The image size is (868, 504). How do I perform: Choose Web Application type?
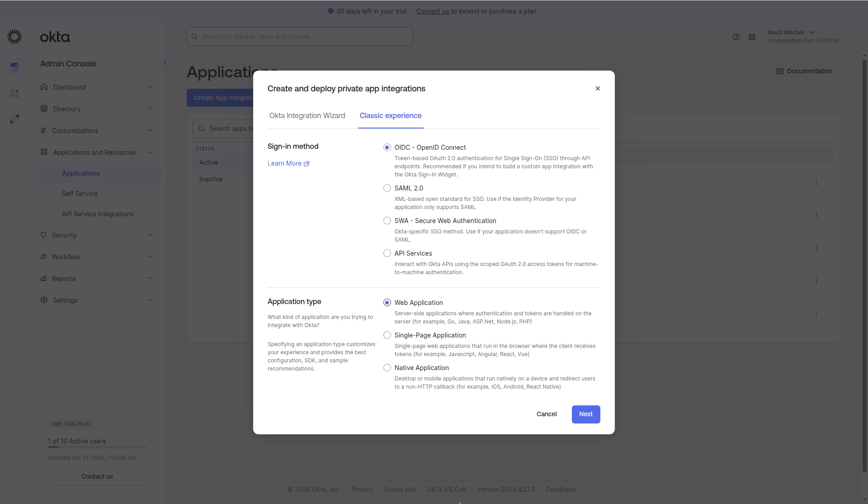387,303
